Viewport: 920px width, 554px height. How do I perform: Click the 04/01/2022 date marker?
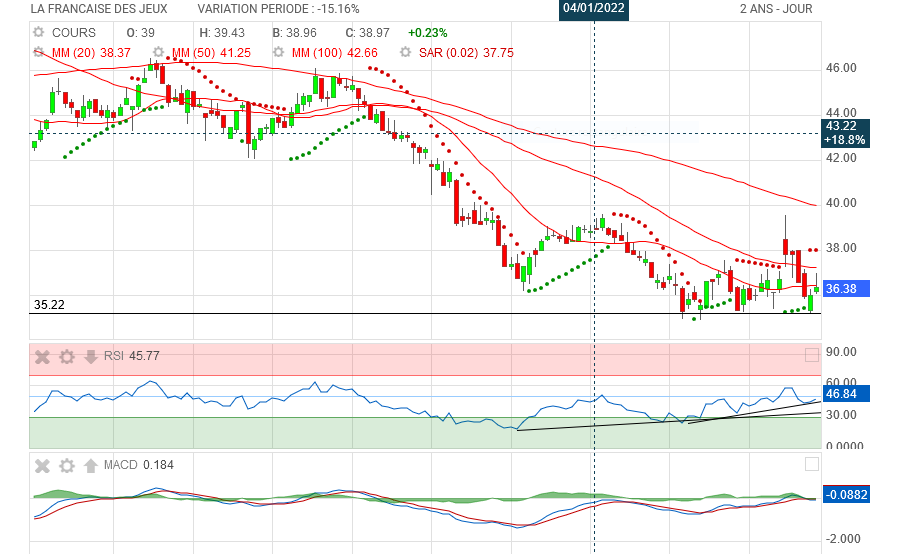pos(594,8)
